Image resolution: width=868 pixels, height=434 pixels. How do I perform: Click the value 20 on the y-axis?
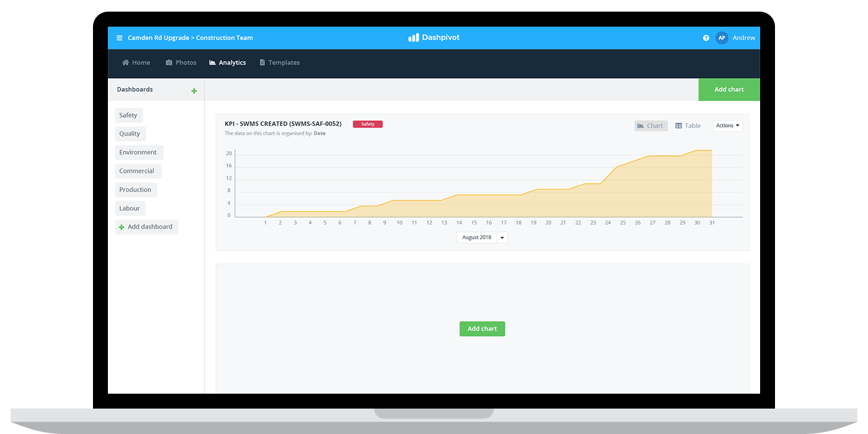point(229,153)
